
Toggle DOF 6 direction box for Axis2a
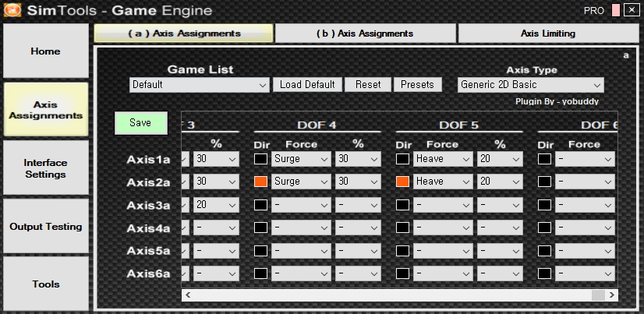(x=545, y=182)
